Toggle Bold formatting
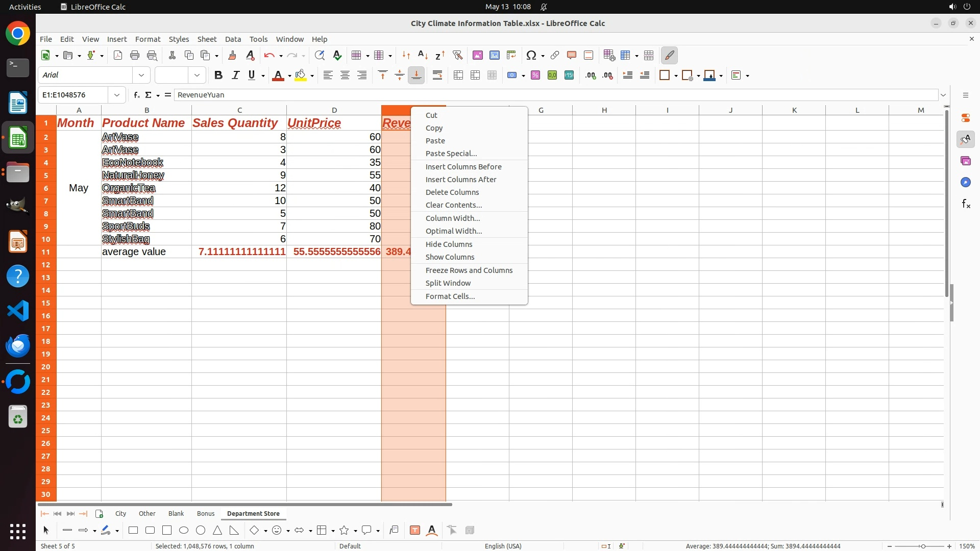Image resolution: width=980 pixels, height=551 pixels. [x=218, y=76]
